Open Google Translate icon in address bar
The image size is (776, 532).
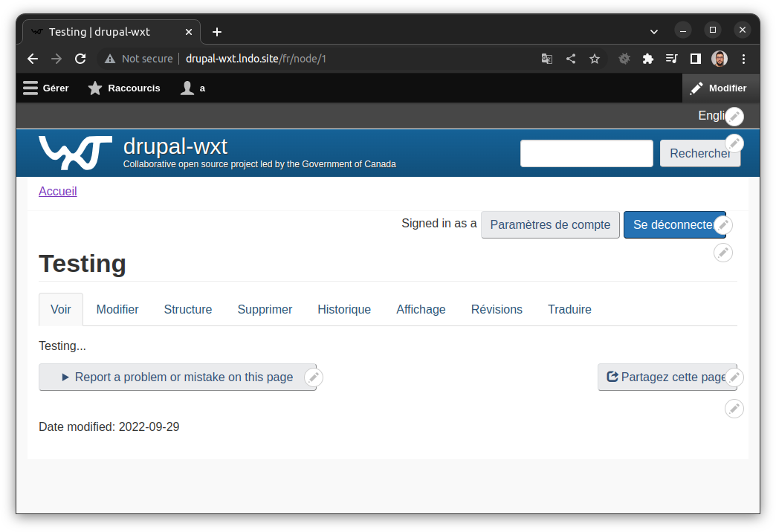[x=547, y=58]
